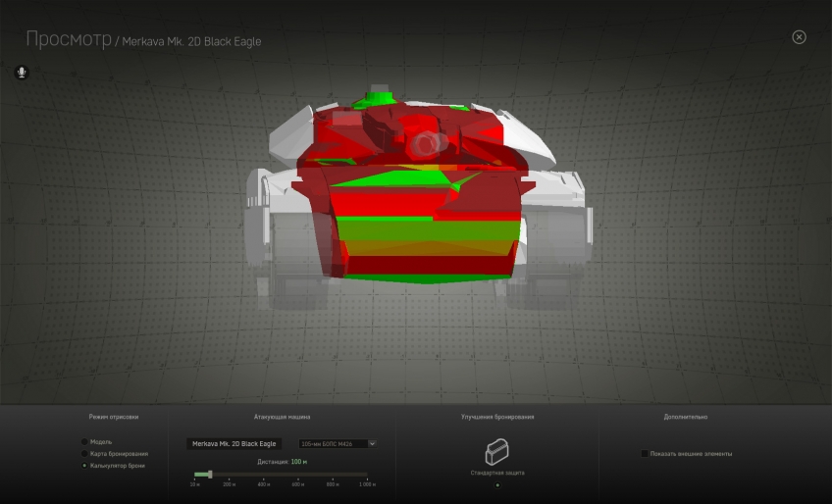The image size is (832, 504).
Task: Click the Режим отрисовки section label
Action: (x=114, y=417)
